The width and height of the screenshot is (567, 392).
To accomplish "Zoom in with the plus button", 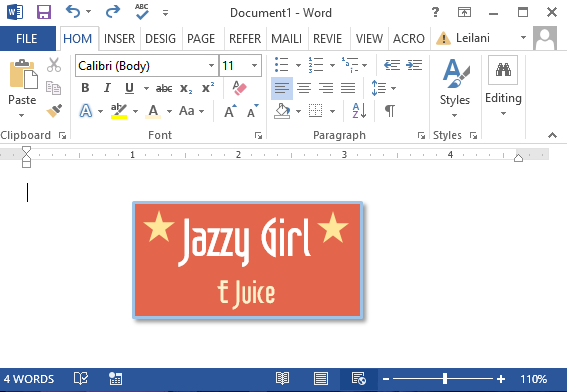I will (x=501, y=379).
